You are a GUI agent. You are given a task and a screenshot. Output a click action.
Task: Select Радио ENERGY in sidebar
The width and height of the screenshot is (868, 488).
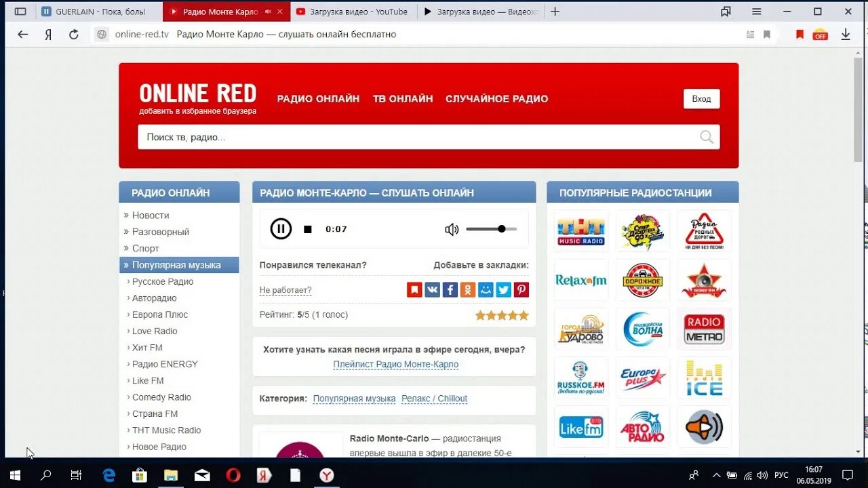(165, 364)
